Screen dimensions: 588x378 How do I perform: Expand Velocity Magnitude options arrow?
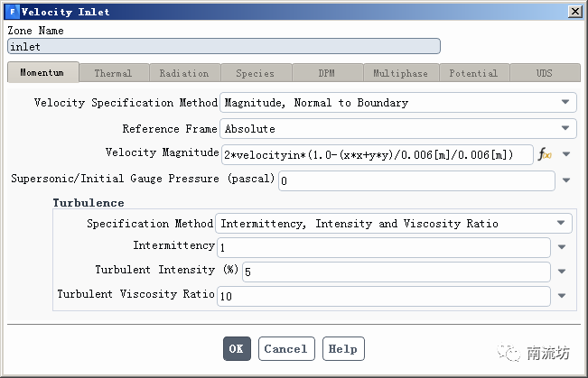(566, 154)
